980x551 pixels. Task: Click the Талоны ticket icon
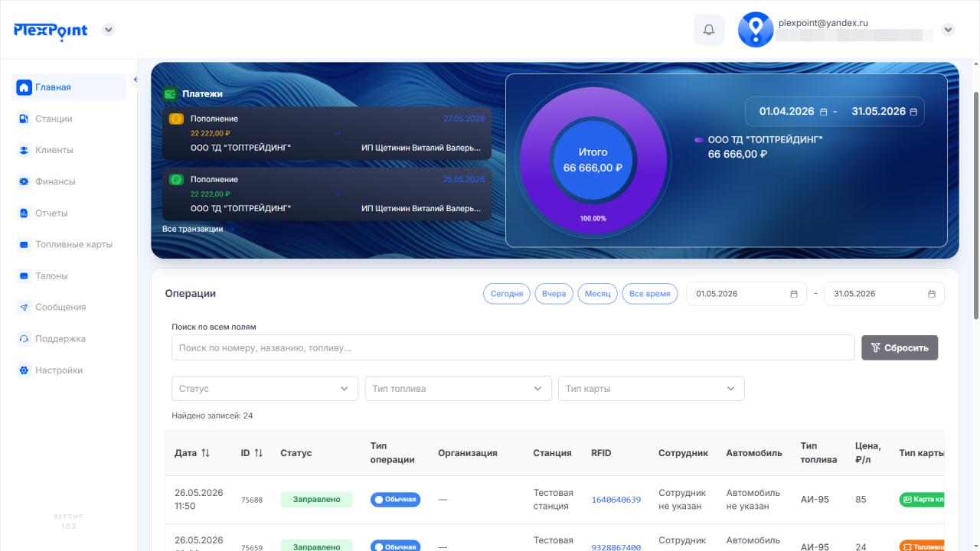[24, 275]
